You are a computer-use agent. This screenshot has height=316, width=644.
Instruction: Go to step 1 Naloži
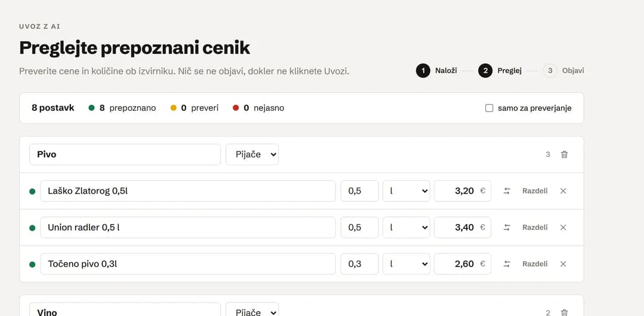(436, 71)
